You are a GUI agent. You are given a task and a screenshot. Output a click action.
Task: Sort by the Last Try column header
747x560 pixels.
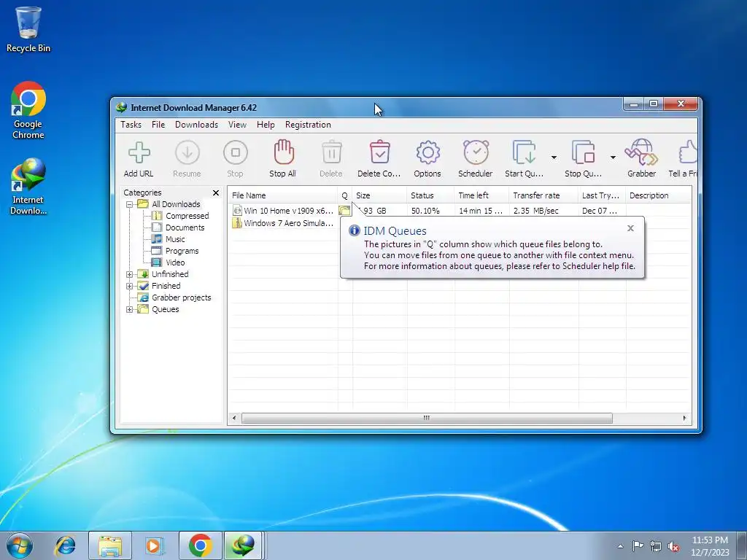[602, 195]
